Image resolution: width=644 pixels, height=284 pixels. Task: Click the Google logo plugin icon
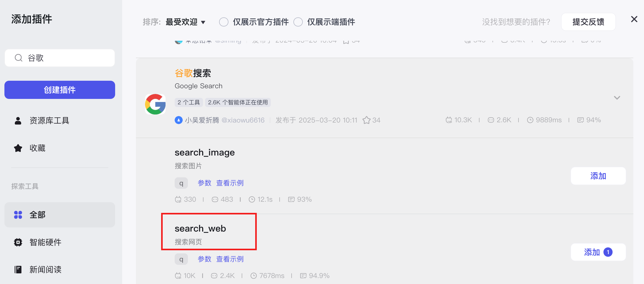click(155, 104)
